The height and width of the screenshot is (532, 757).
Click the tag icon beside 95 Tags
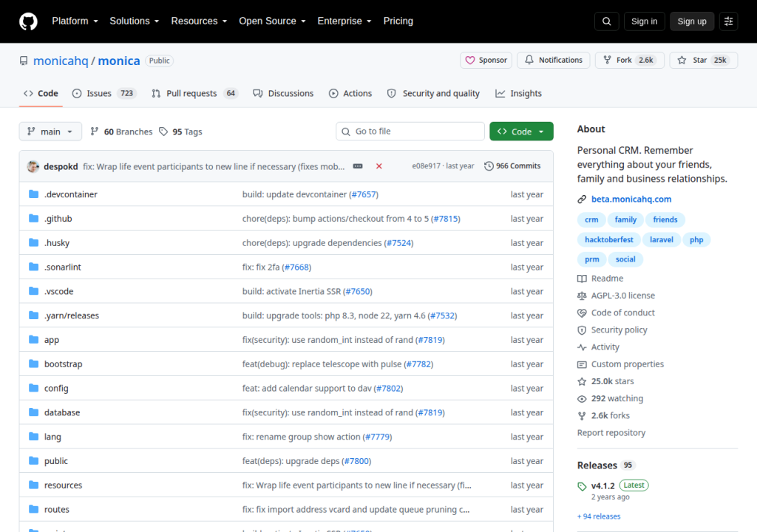pyautogui.click(x=163, y=132)
